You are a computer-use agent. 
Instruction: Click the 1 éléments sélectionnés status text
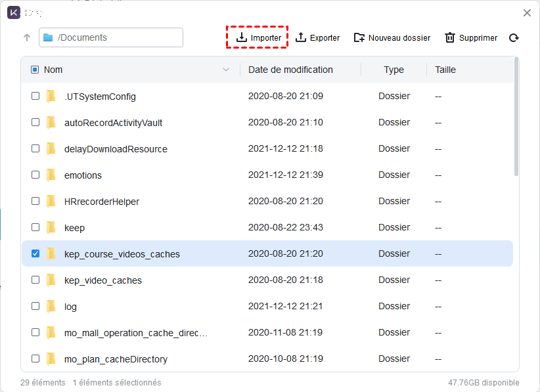117,382
